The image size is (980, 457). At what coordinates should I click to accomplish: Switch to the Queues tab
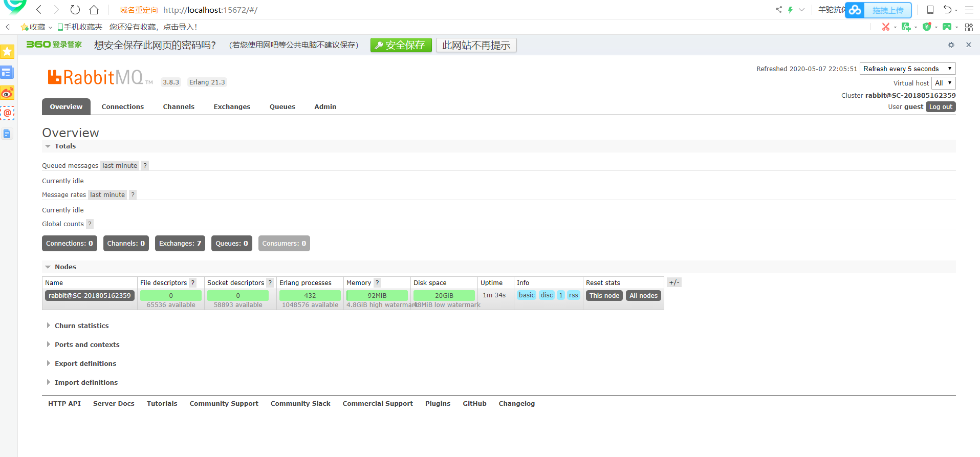coord(282,106)
